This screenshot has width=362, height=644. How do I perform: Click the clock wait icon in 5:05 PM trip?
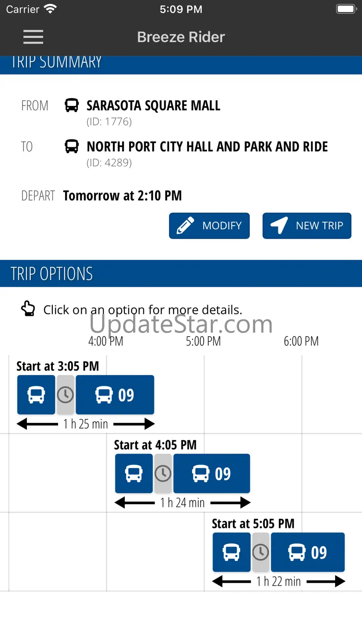(261, 553)
